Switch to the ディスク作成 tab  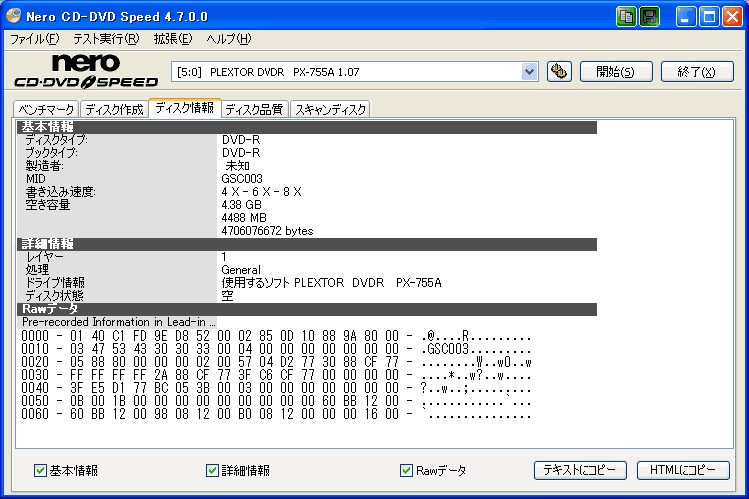tap(114, 110)
